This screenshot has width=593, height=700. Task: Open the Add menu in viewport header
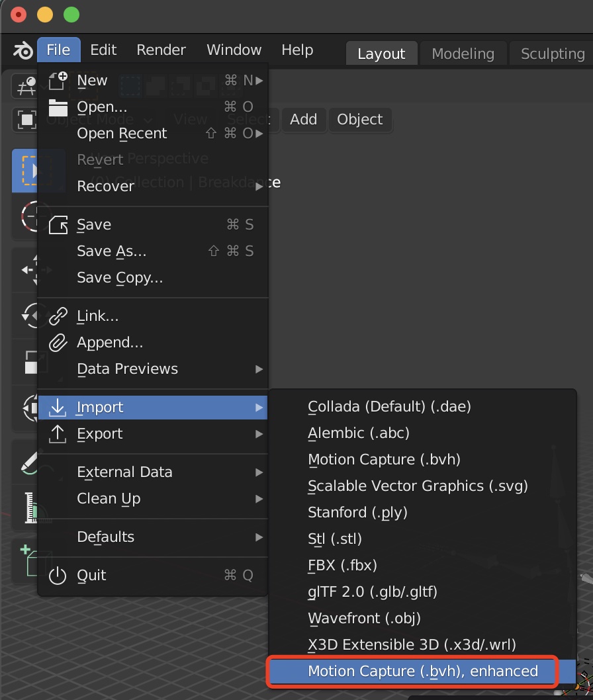click(304, 120)
